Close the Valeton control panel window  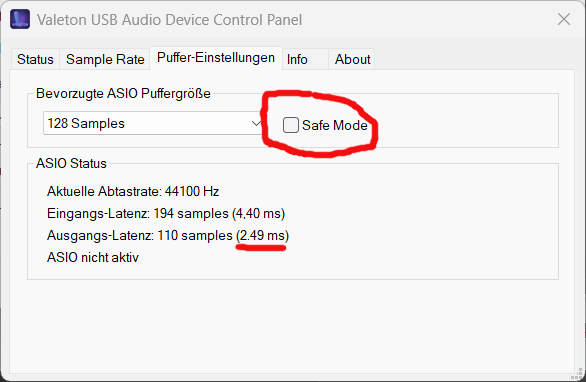click(564, 19)
